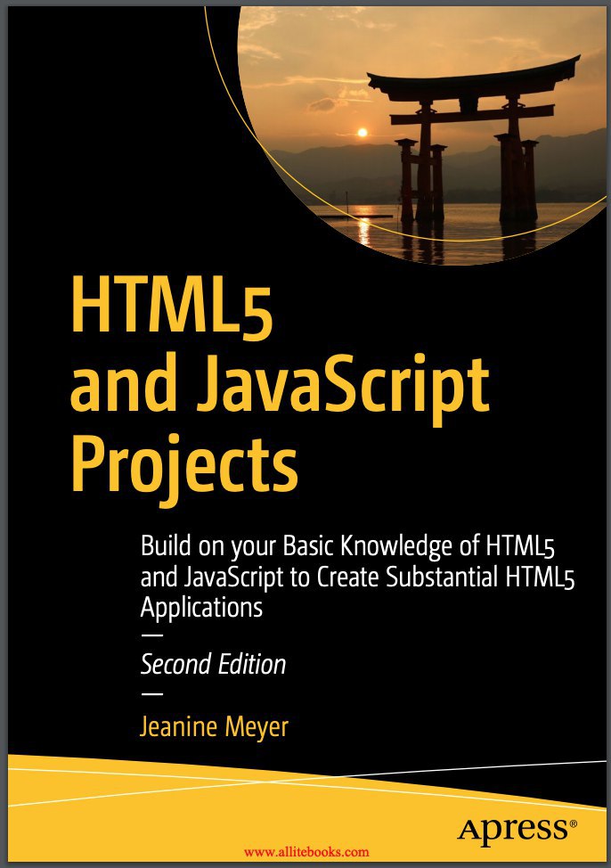Screen dimensions: 611x868
Task: Click the "Second Edition" text
Action: pos(213,664)
